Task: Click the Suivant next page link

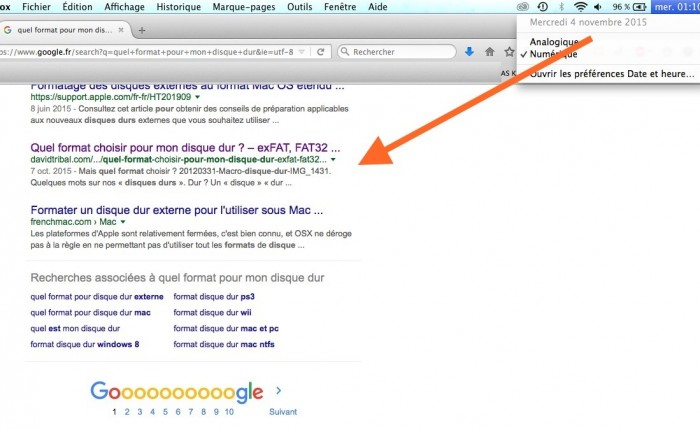Action: tap(283, 412)
